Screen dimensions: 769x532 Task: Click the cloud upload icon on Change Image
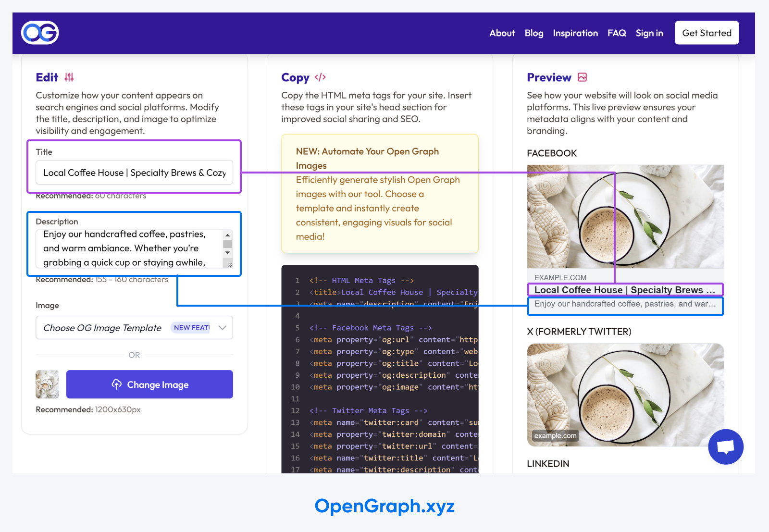117,384
